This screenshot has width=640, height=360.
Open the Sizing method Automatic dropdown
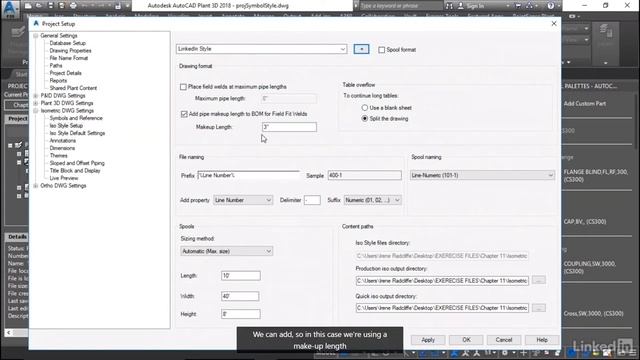tap(227, 251)
